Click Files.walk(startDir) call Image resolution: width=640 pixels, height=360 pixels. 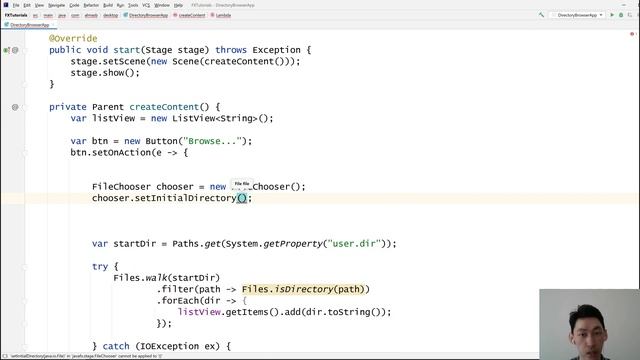pos(167,278)
